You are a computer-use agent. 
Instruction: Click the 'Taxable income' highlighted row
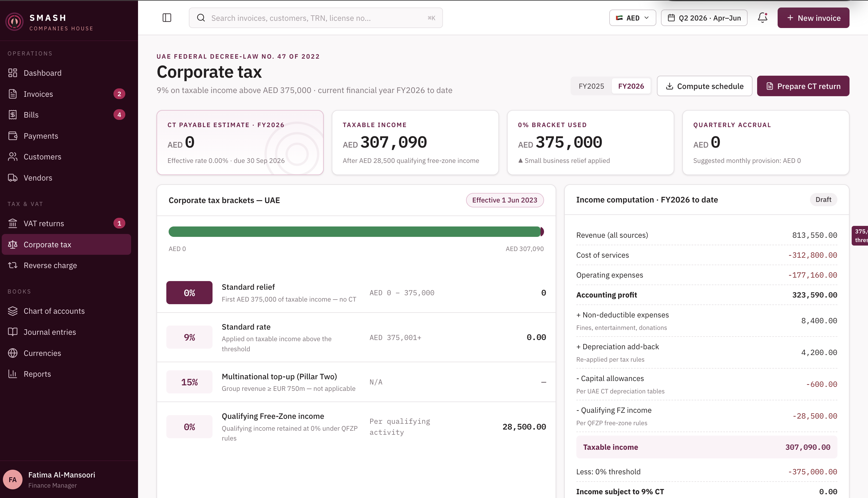pyautogui.click(x=707, y=447)
